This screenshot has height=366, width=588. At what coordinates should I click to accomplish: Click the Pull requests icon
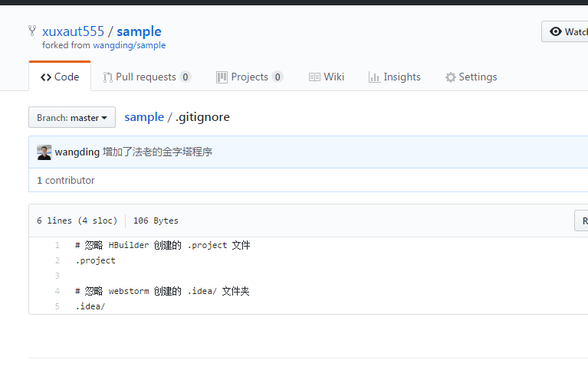pos(107,77)
